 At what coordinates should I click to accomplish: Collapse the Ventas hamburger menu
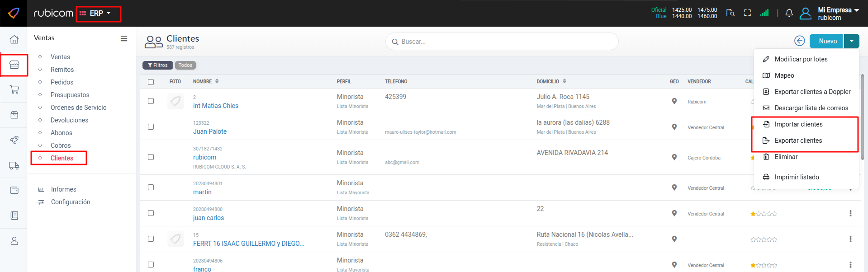123,38
